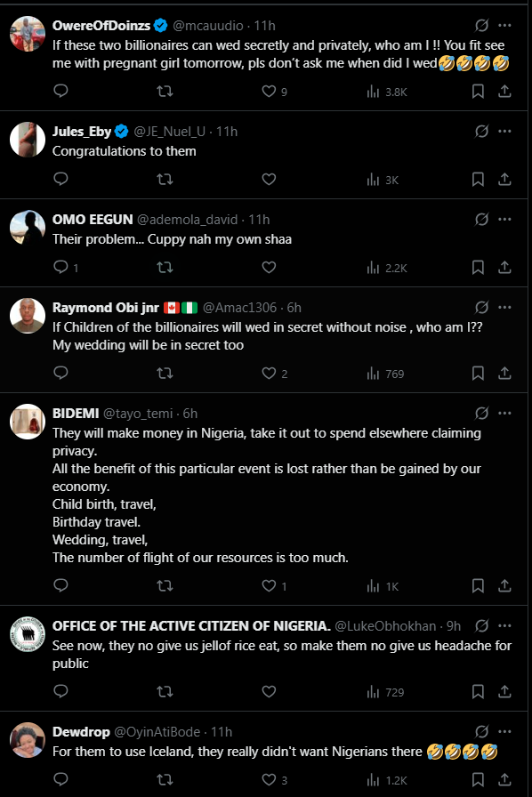
Task: Reply to OwereOfDoinzs' tweet
Action: [60, 91]
